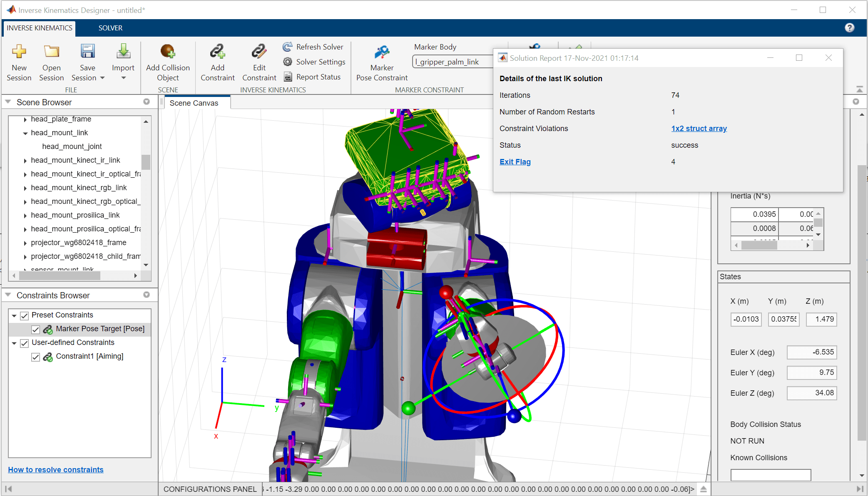Expand the head_mount_kinect_ir_link node
The width and height of the screenshot is (868, 496).
point(25,161)
